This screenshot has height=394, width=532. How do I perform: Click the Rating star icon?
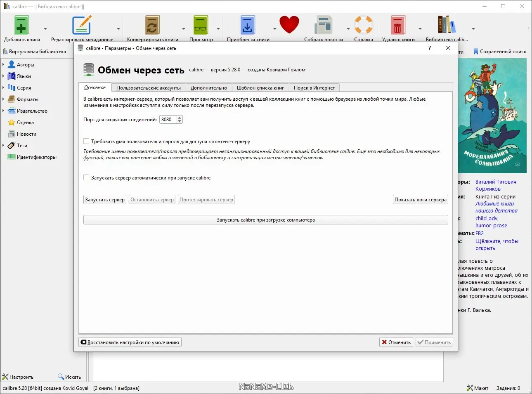pyautogui.click(x=12, y=123)
